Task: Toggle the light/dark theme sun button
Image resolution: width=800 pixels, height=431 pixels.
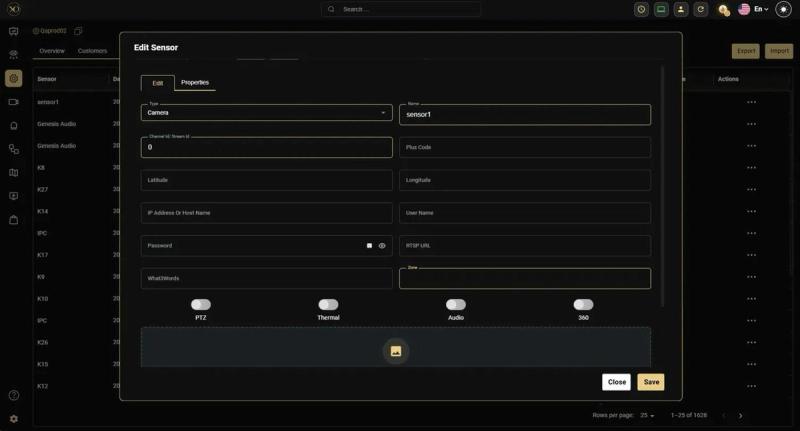Action: [x=783, y=9]
